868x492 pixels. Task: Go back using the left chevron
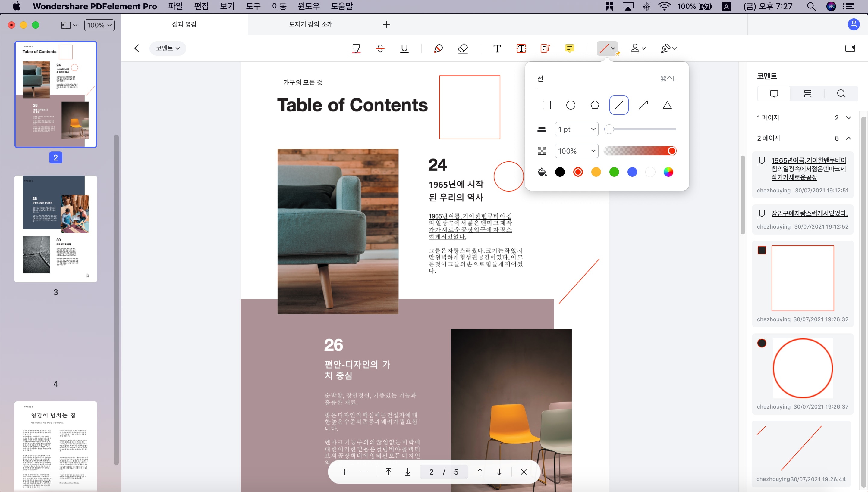coord(137,48)
